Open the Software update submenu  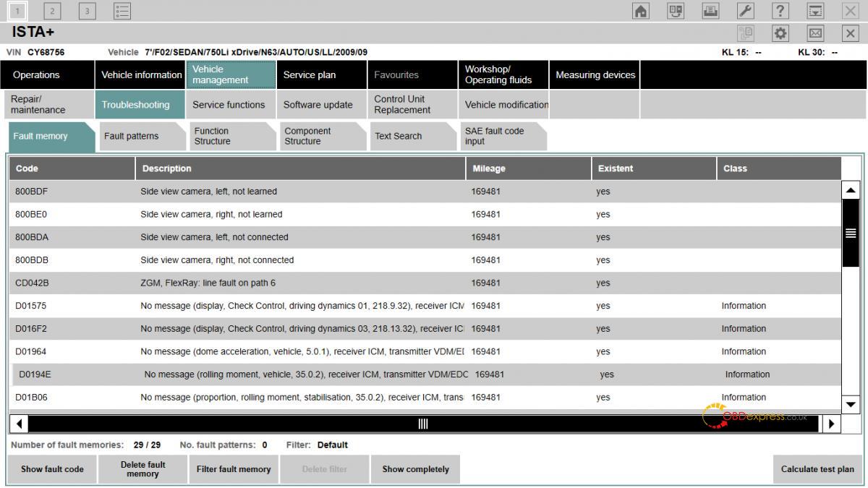(x=322, y=105)
